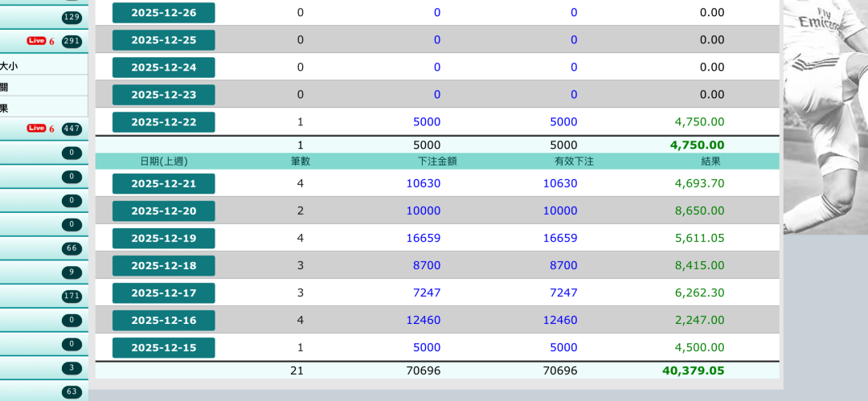Viewport: 868px width, 401px height.
Task: Click 有效下注 column header
Action: coord(574,162)
